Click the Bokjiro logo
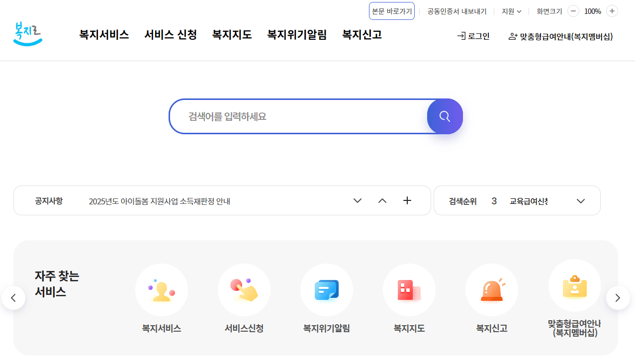The width and height of the screenshot is (635, 364). point(28,35)
